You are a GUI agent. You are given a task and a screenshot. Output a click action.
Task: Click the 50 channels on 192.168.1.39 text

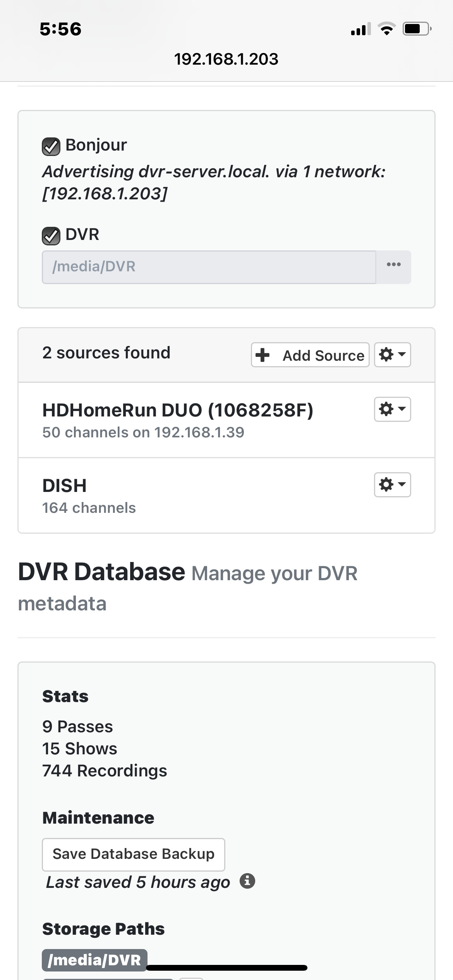(143, 432)
